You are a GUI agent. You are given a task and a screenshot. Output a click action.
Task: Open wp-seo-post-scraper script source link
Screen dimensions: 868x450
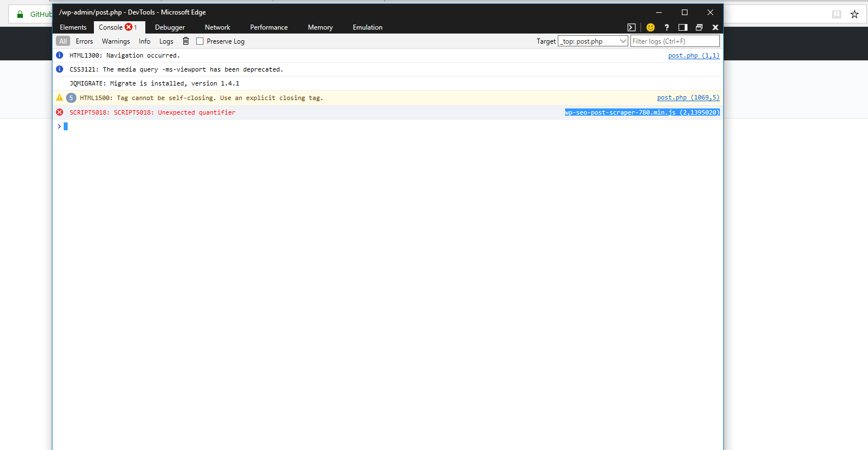[642, 112]
